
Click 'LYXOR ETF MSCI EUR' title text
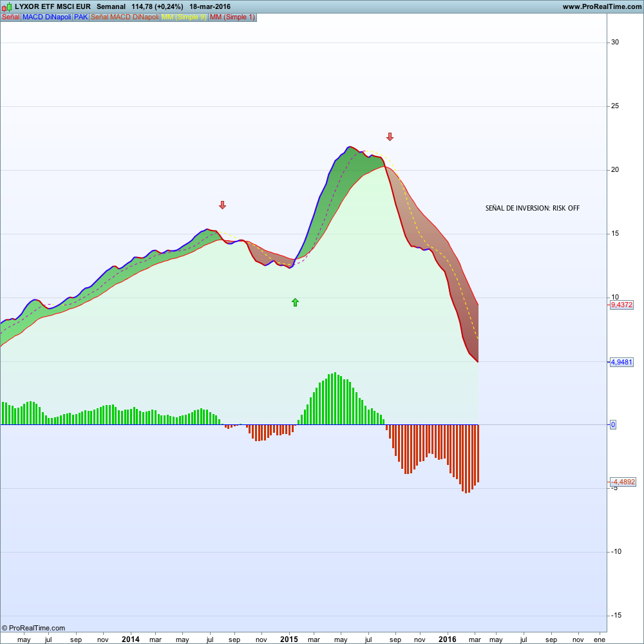pyautogui.click(x=53, y=6)
